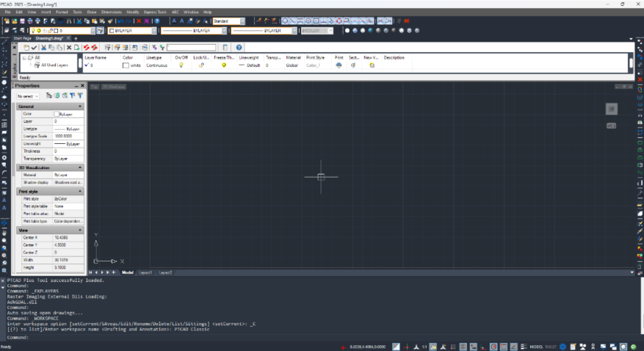This screenshot has height=351, width=644.
Task: Click the ByLayer color swatch in Properties
Action: [x=57, y=114]
